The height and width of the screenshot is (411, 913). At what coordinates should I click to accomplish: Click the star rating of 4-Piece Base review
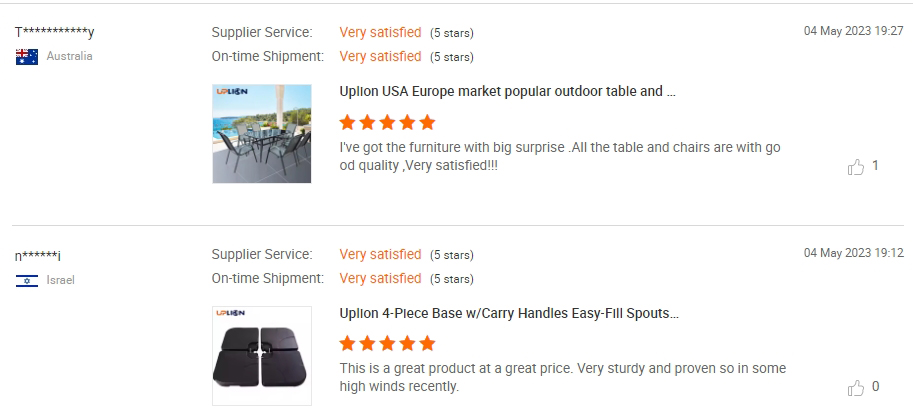point(387,344)
